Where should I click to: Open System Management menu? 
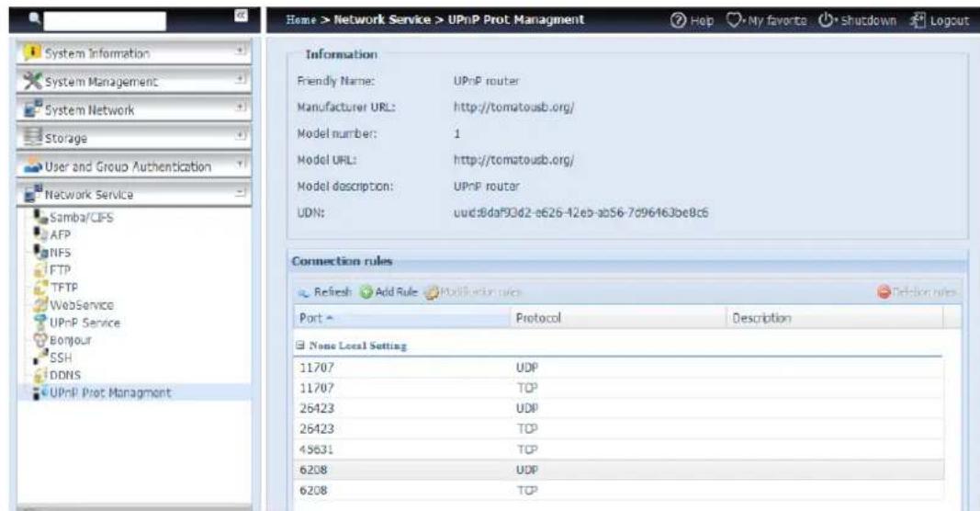click(134, 81)
